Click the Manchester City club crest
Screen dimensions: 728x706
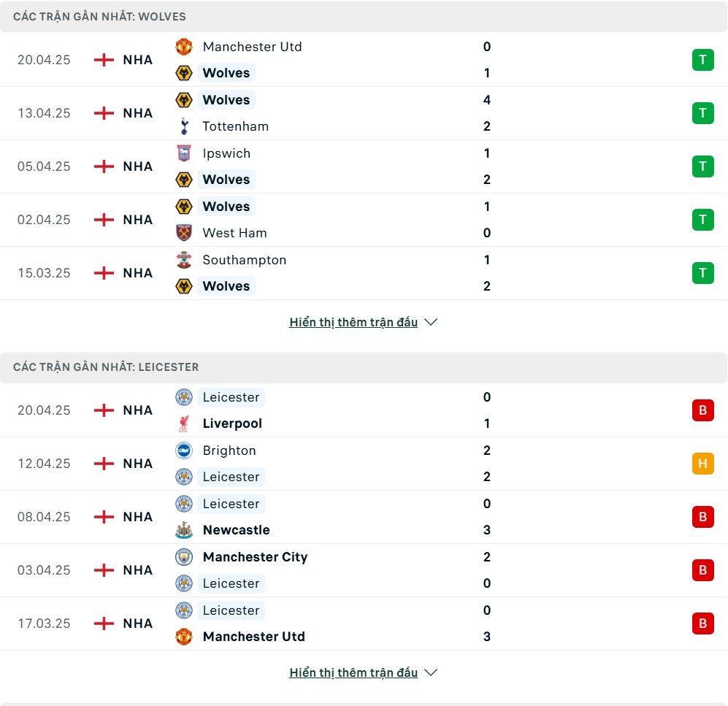184,556
